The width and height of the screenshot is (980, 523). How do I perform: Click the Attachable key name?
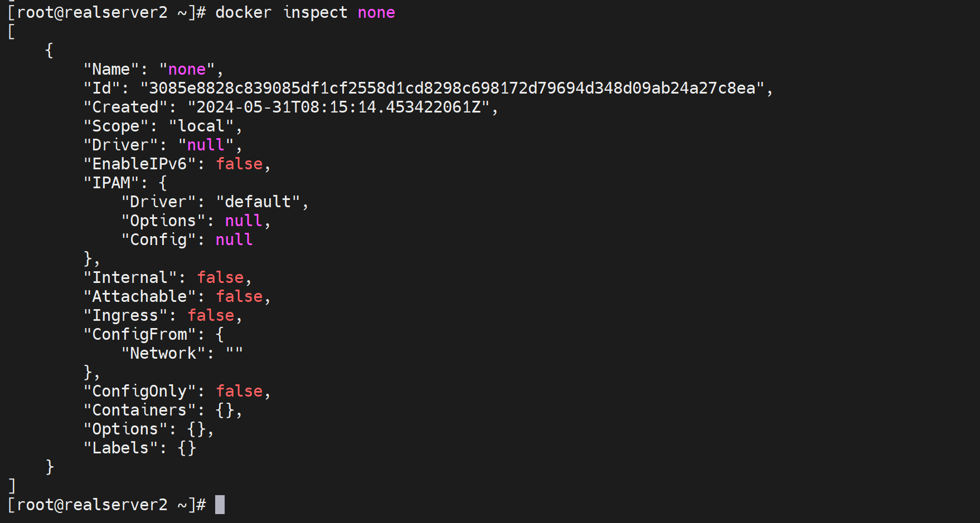[x=139, y=296]
